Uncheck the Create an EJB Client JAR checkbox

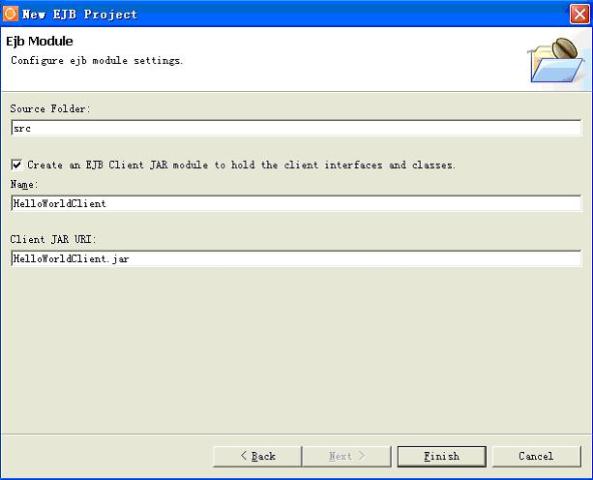tap(16, 165)
